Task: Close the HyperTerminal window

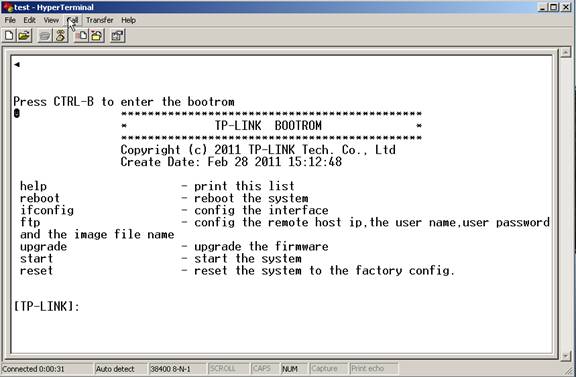Action: pos(566,7)
